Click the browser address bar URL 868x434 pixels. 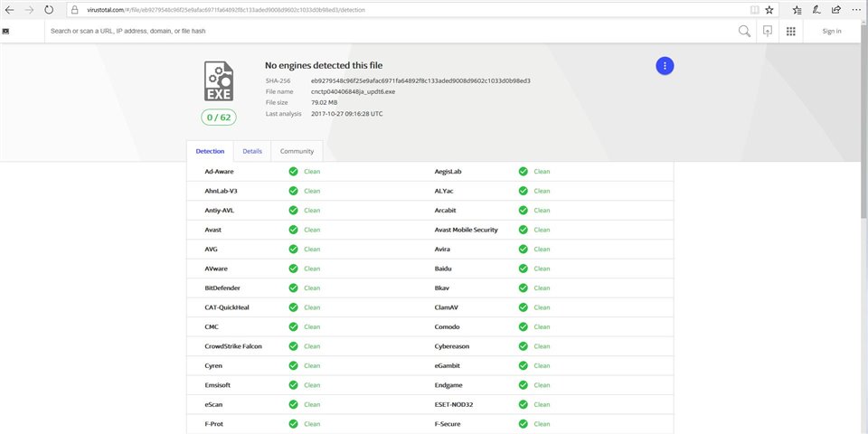point(226,10)
